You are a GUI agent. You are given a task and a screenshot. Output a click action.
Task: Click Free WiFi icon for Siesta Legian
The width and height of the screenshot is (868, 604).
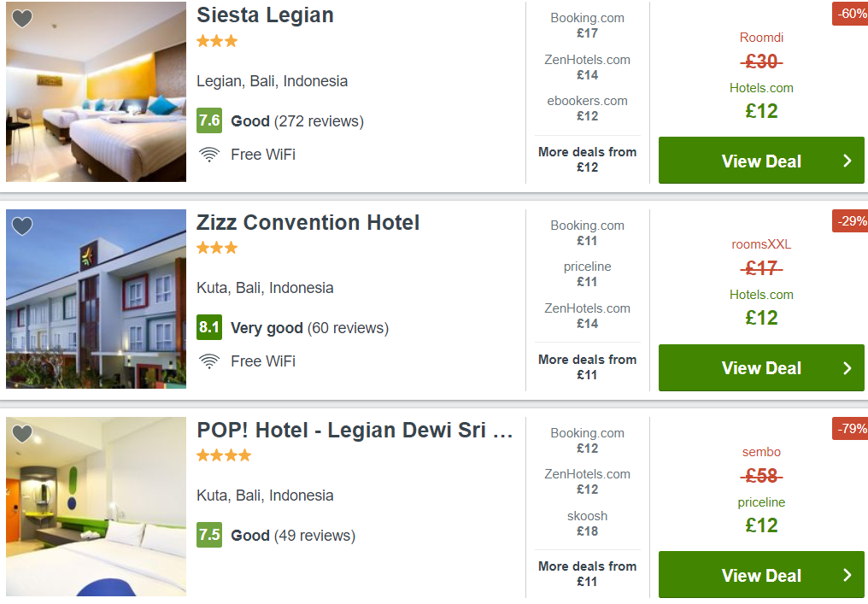pos(209,155)
